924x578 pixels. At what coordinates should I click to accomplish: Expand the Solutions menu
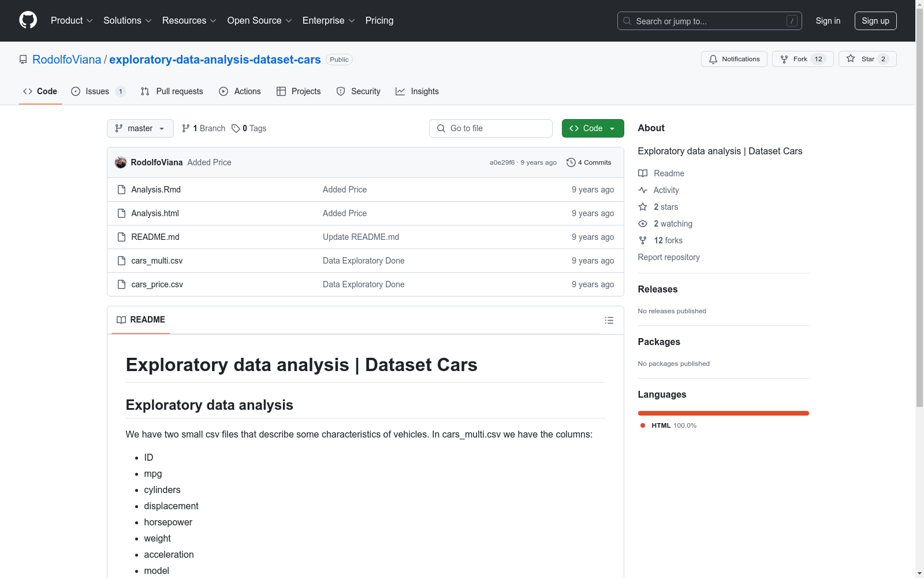(128, 20)
